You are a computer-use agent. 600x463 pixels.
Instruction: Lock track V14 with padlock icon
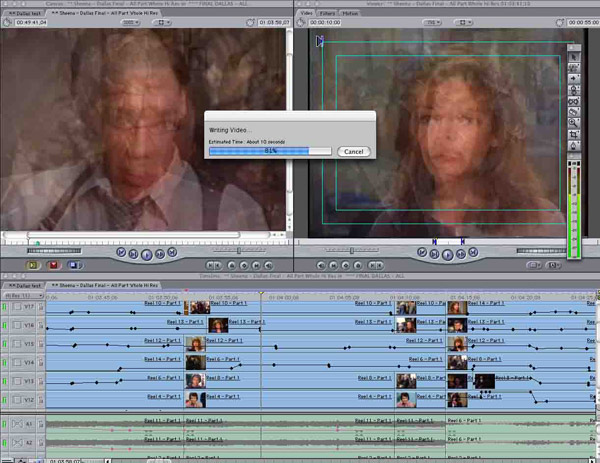tap(41, 363)
